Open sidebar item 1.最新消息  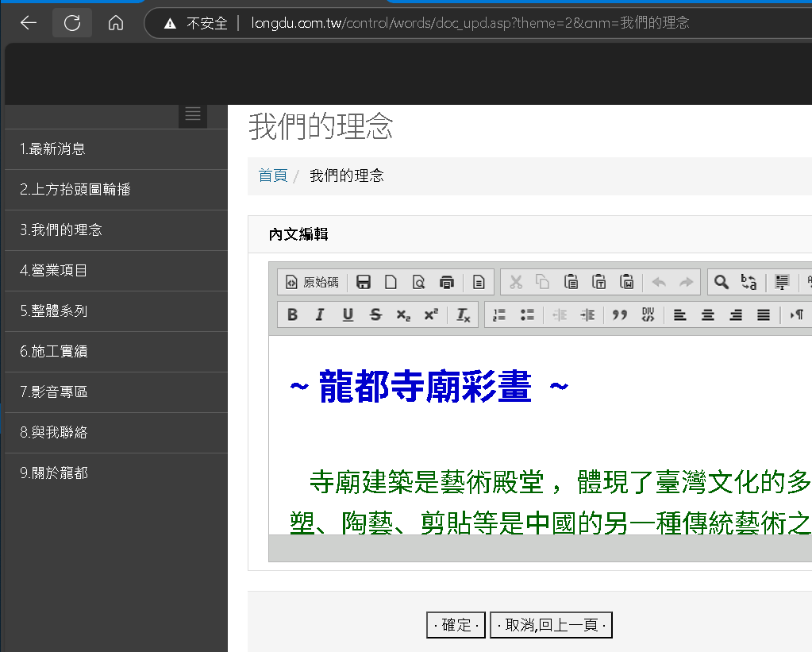116,149
